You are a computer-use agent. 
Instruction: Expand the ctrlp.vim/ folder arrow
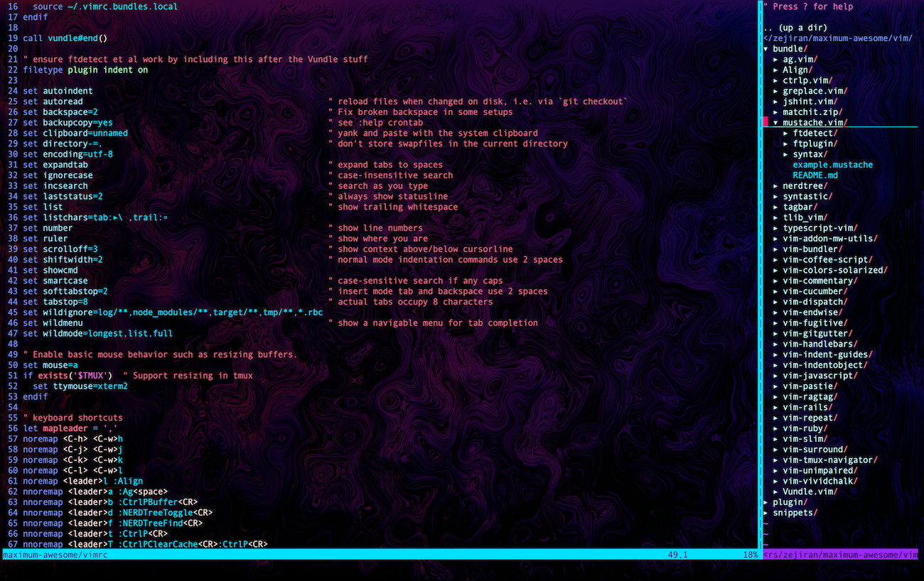(x=776, y=81)
